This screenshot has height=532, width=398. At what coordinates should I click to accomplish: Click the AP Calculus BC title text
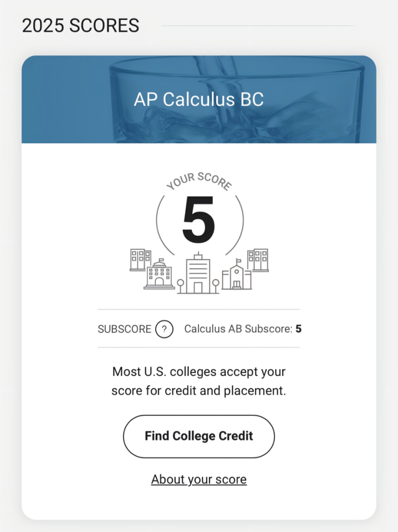click(x=199, y=100)
